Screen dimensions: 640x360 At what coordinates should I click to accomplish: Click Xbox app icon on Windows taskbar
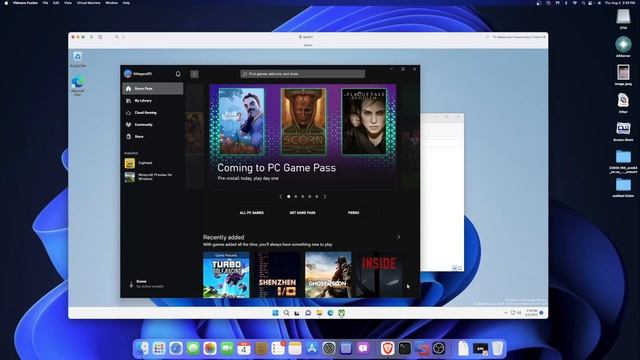(341, 313)
